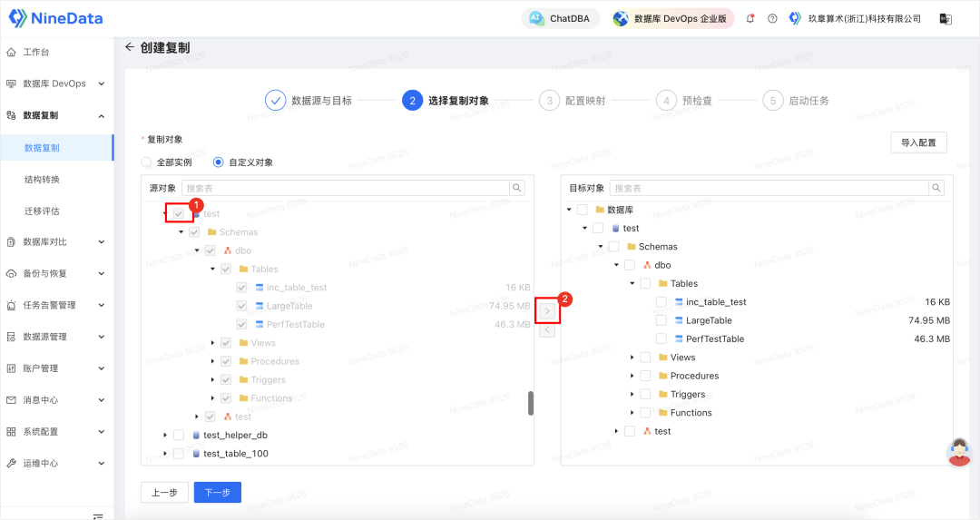Screen dimensions: 980x520
Task: Collapse sidebar with bottom toggle icon
Action: click(x=98, y=515)
